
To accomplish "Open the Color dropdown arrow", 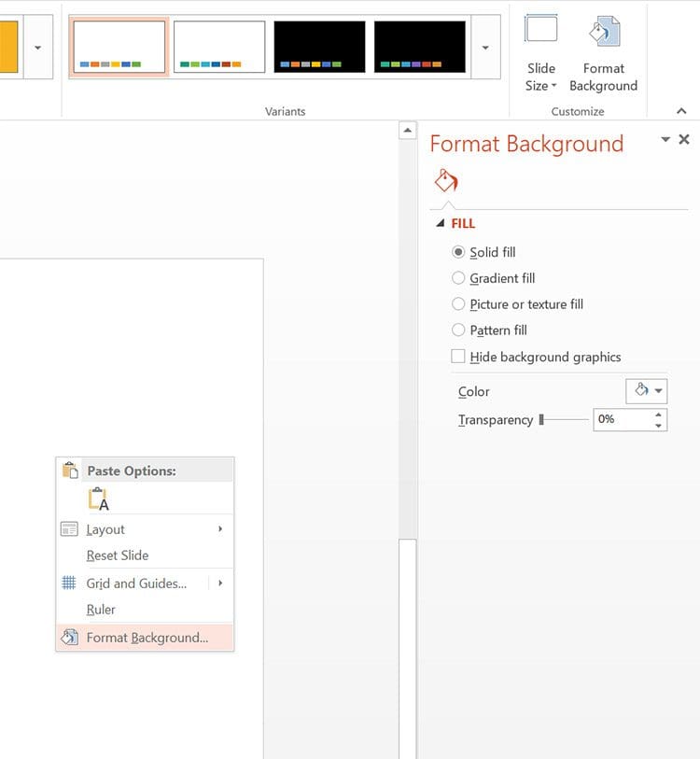I will point(659,391).
